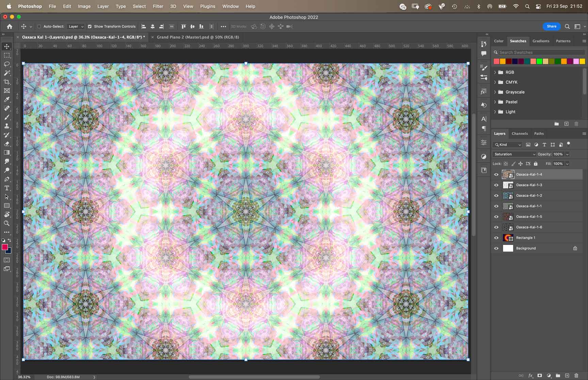Click the Search Swatches field
The height and width of the screenshot is (380, 588).
tap(541, 52)
